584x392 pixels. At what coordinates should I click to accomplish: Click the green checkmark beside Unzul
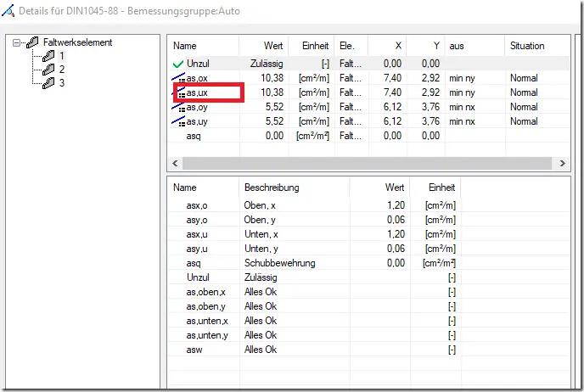tap(178, 64)
